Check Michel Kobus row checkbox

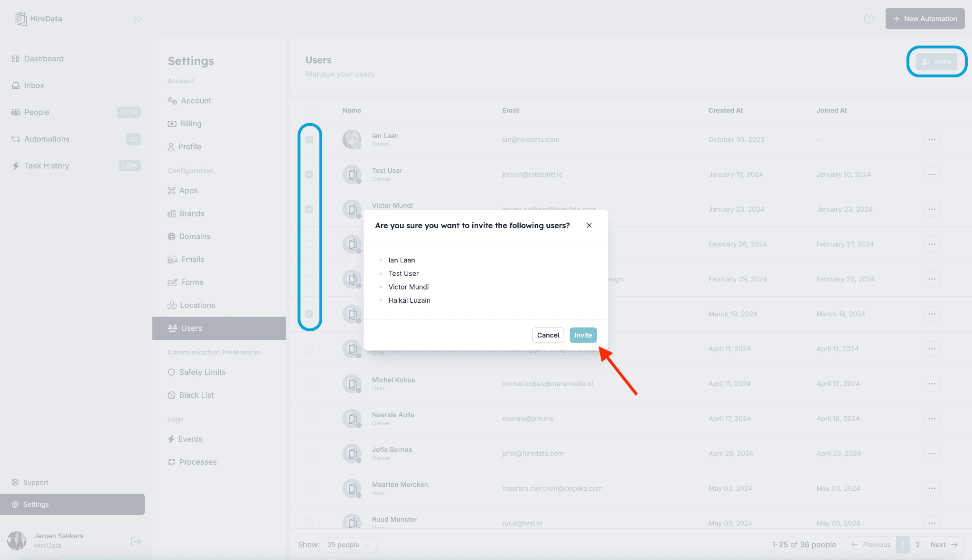coord(309,384)
